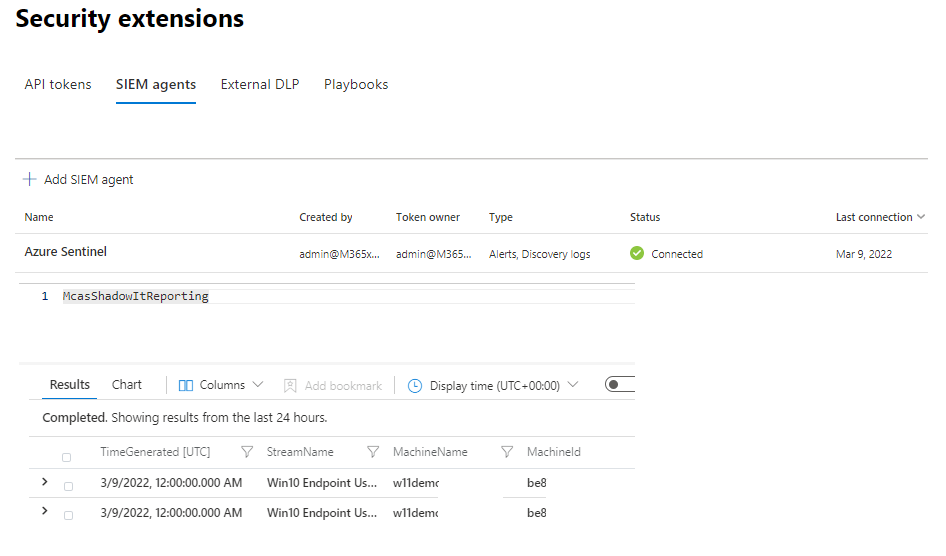946x556 pixels.
Task: Select the first result row checkbox
Action: point(68,486)
